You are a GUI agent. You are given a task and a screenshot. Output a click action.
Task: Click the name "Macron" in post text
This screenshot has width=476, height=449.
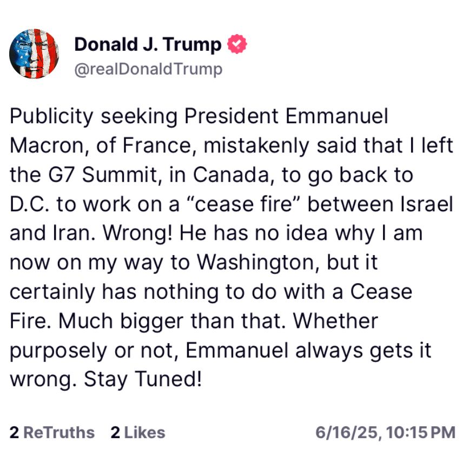coord(46,146)
